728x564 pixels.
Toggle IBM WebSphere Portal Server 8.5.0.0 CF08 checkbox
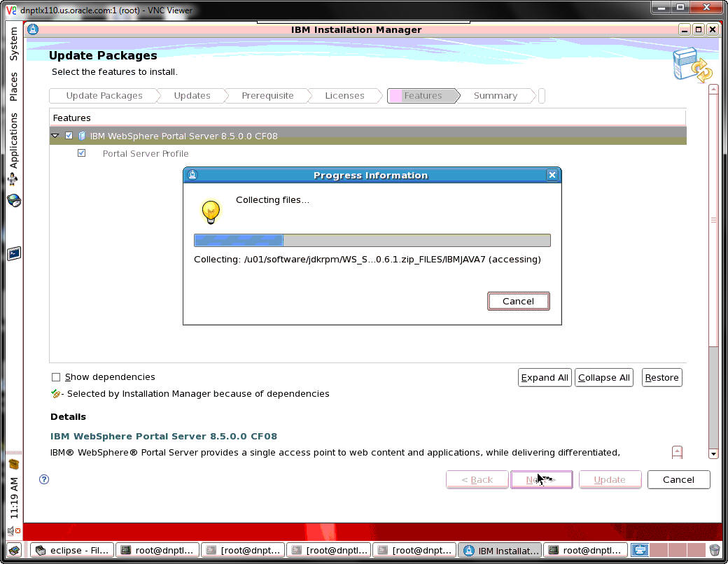point(69,136)
